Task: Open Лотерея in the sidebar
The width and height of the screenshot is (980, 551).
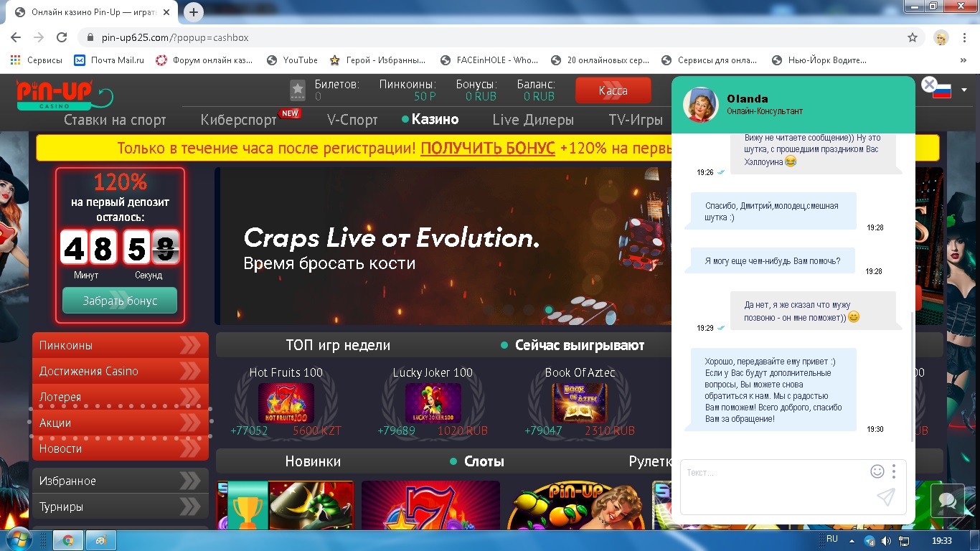Action: [121, 397]
